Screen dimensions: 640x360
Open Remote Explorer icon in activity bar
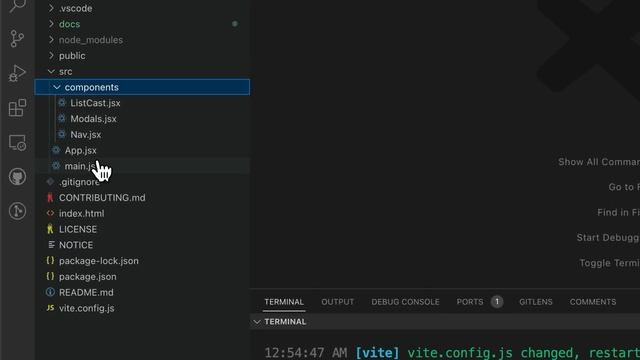(x=17, y=142)
